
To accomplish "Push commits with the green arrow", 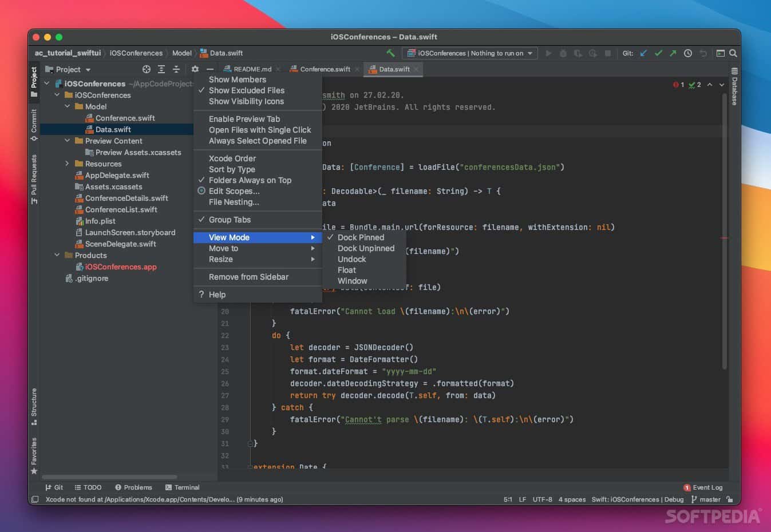I will 673,53.
